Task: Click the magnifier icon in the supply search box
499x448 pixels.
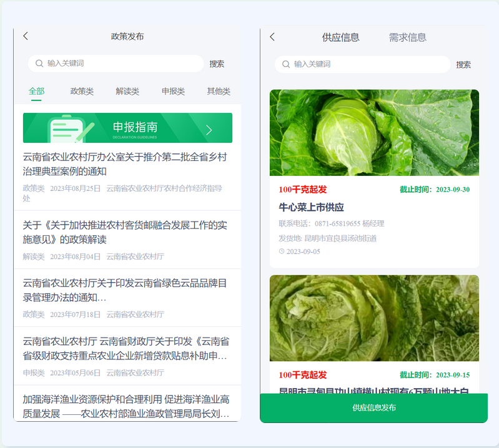Action: pos(286,64)
